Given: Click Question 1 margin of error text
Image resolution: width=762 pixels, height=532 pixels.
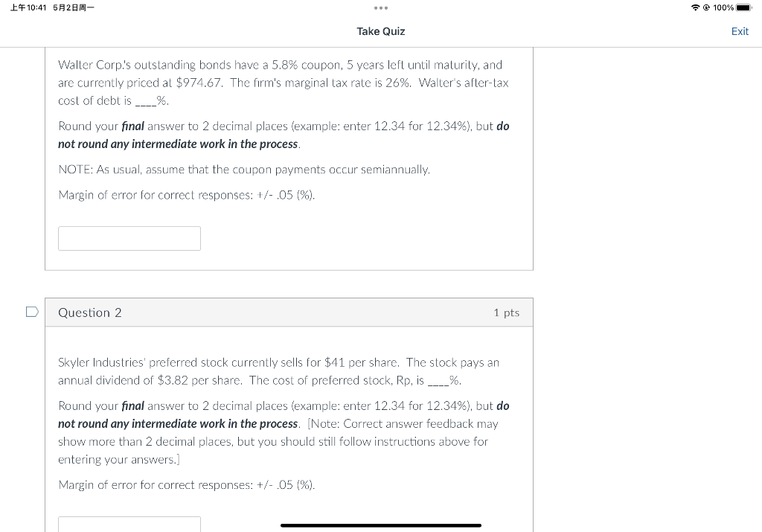Looking at the screenshot, I should 187,195.
